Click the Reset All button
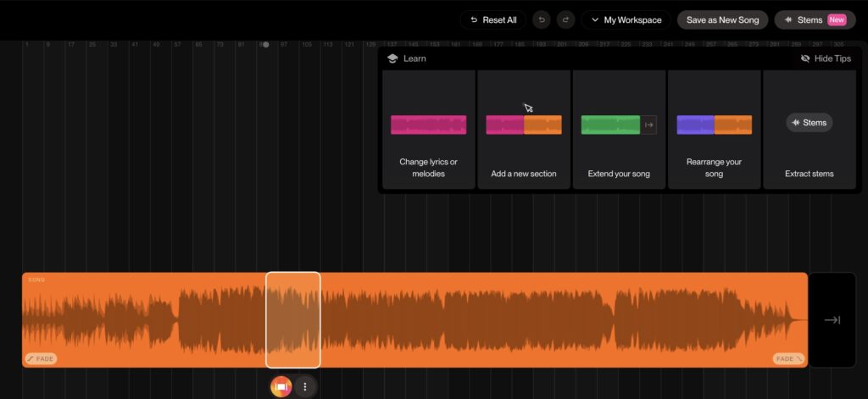Image resolution: width=868 pixels, height=399 pixels. 493,20
